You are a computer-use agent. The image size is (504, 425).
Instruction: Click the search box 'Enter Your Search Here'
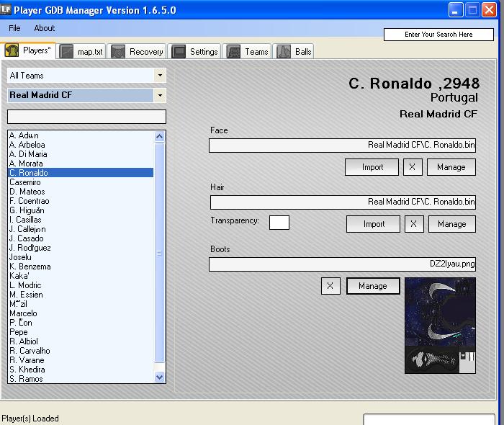click(x=438, y=35)
